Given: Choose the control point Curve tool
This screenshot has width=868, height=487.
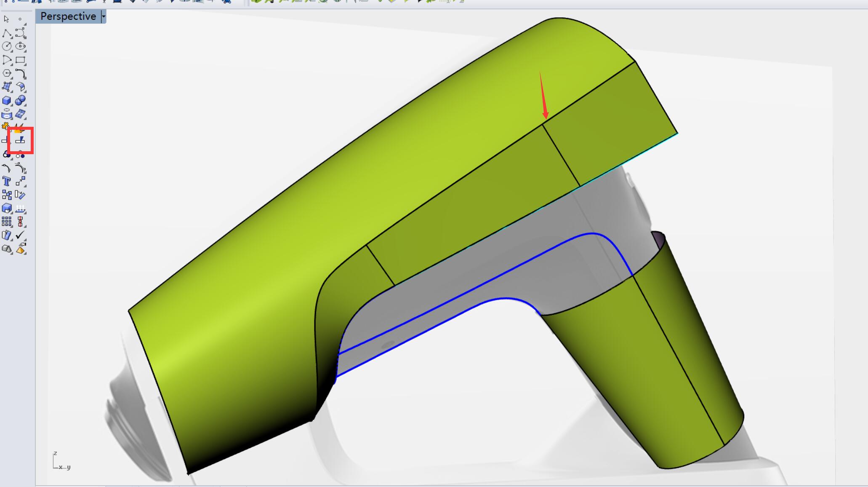Looking at the screenshot, I should point(20,33).
